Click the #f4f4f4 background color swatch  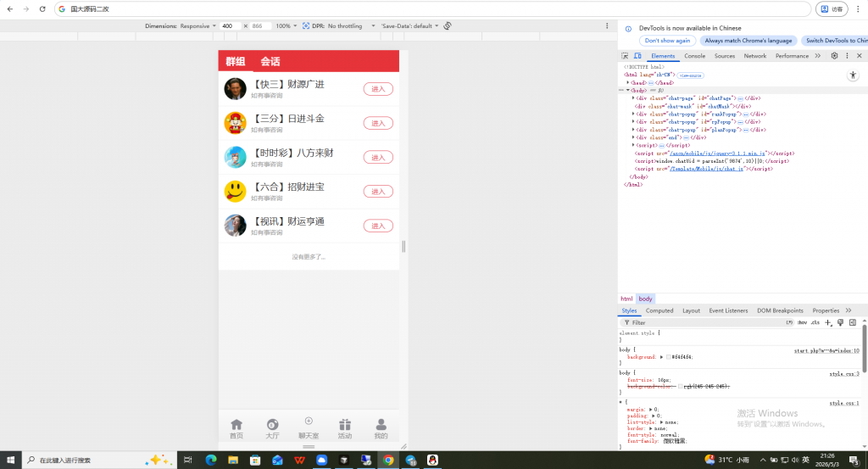pyautogui.click(x=669, y=357)
